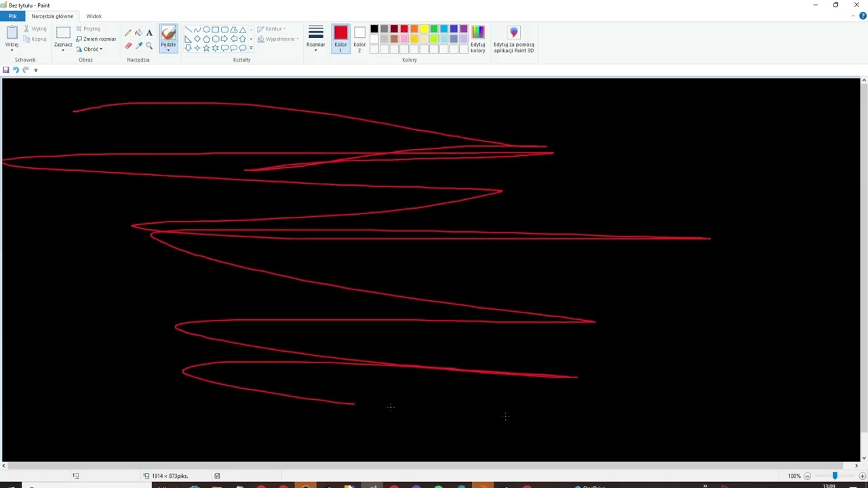Click the vertical scrollbar up arrow

864,81
